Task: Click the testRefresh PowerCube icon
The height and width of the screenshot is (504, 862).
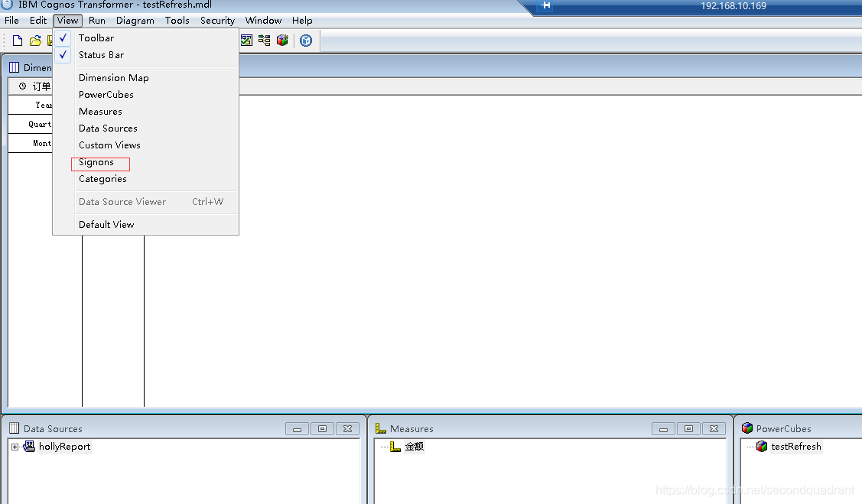Action: point(761,447)
